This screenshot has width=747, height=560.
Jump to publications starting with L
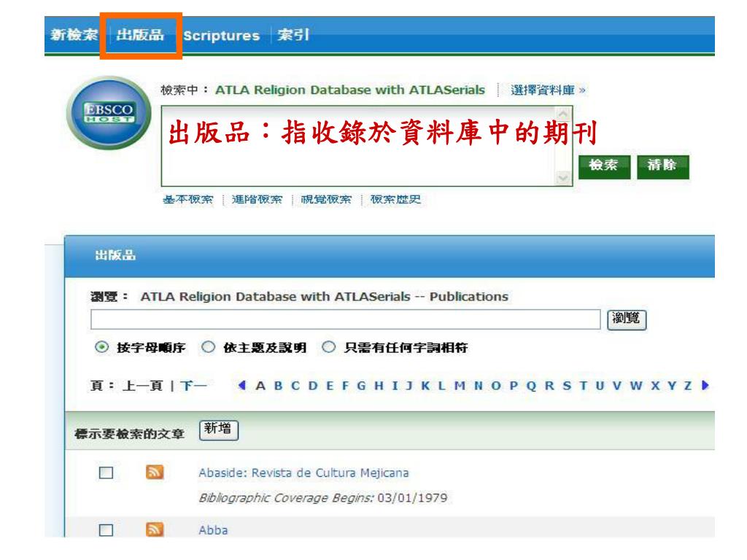(x=441, y=386)
